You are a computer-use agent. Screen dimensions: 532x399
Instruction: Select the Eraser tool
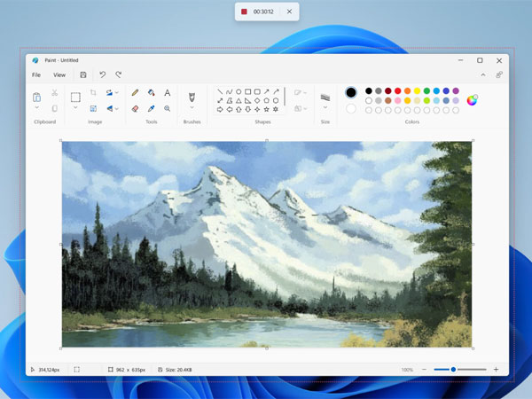135,108
